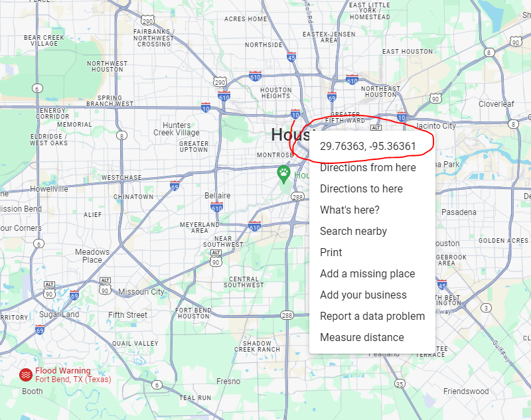
Task: Click the NORTHEAST HOUSTON label
Action: pyautogui.click(x=380, y=92)
